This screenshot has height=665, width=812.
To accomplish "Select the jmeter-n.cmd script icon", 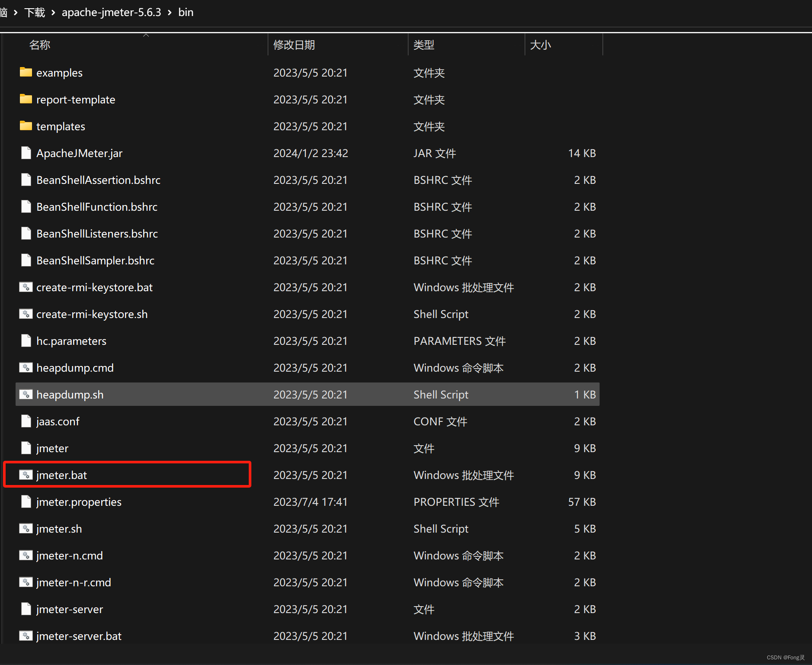I will coord(26,555).
